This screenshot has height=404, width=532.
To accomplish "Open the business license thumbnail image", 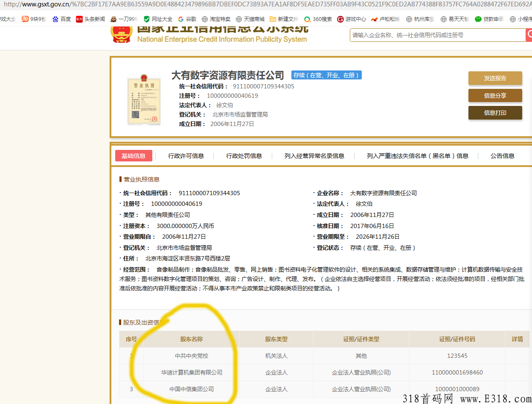I will pos(144,100).
